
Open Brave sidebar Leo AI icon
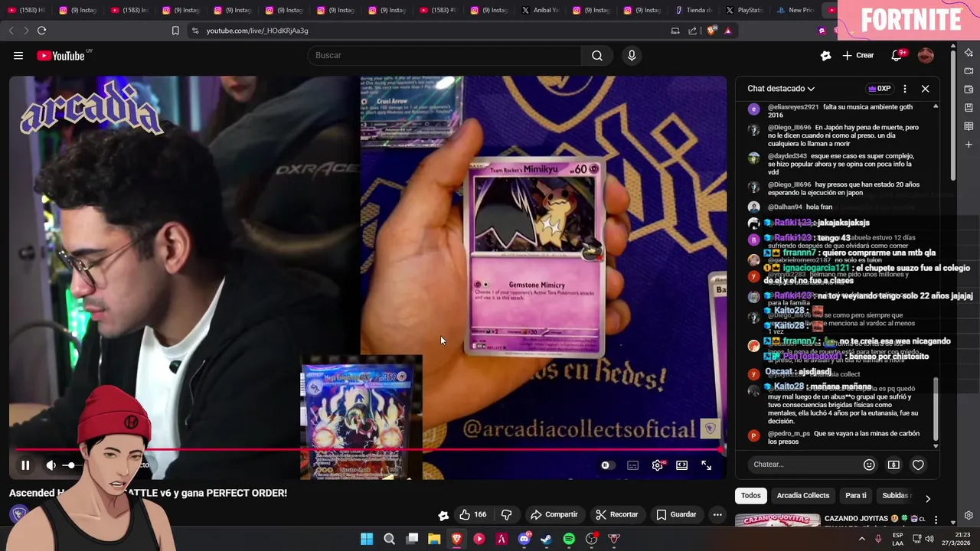coord(969,53)
